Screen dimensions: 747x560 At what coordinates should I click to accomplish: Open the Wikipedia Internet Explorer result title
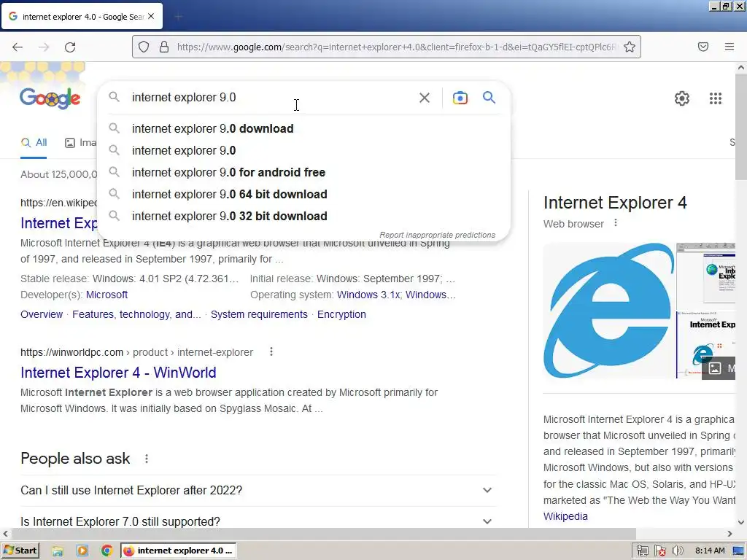pos(58,223)
